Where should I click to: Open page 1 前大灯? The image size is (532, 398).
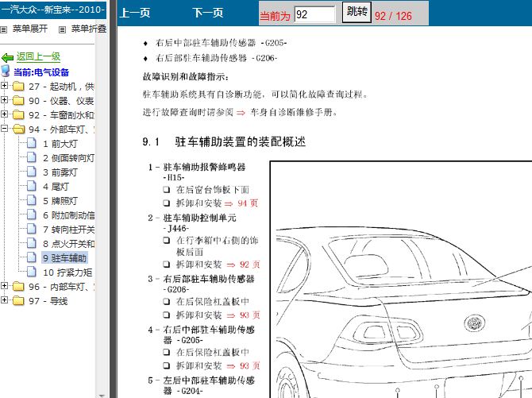click(60, 144)
